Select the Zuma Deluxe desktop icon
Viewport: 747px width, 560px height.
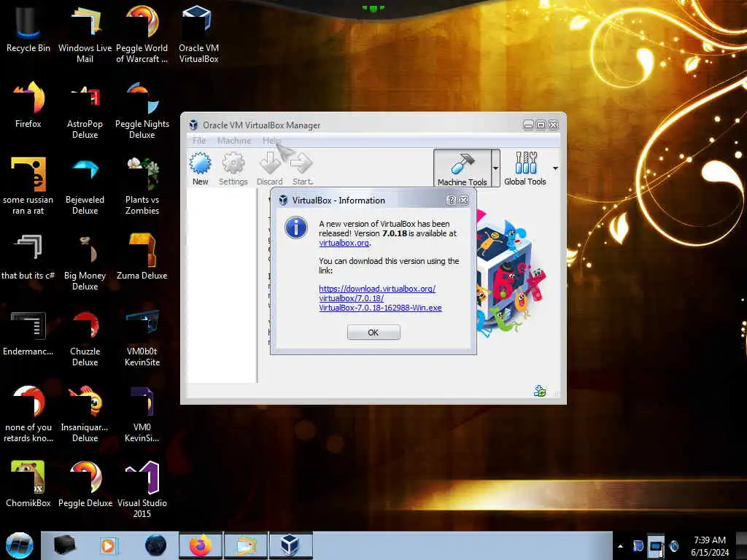(142, 256)
